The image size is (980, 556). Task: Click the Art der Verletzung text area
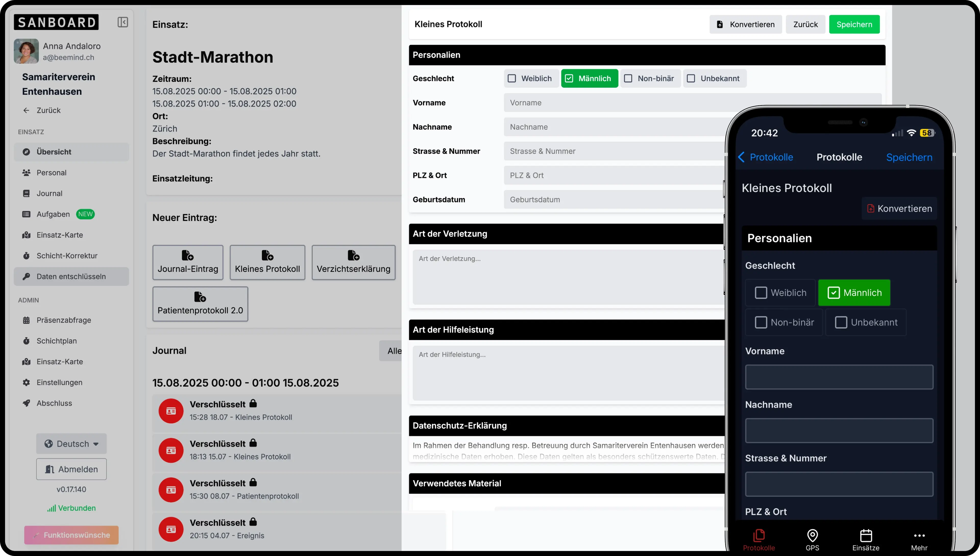point(568,277)
